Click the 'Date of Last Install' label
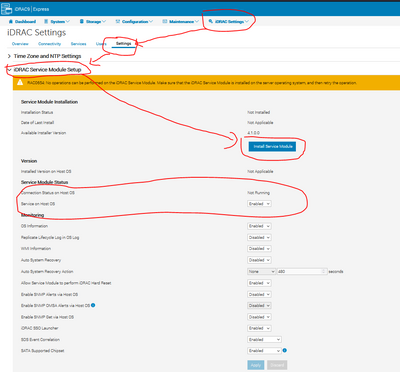This screenshot has height=372, width=400. (x=37, y=122)
